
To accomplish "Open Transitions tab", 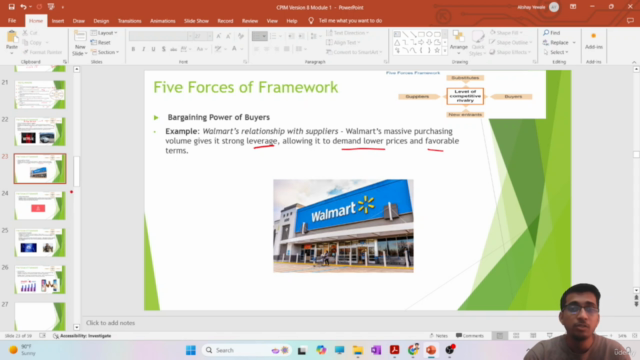I will coord(129,21).
